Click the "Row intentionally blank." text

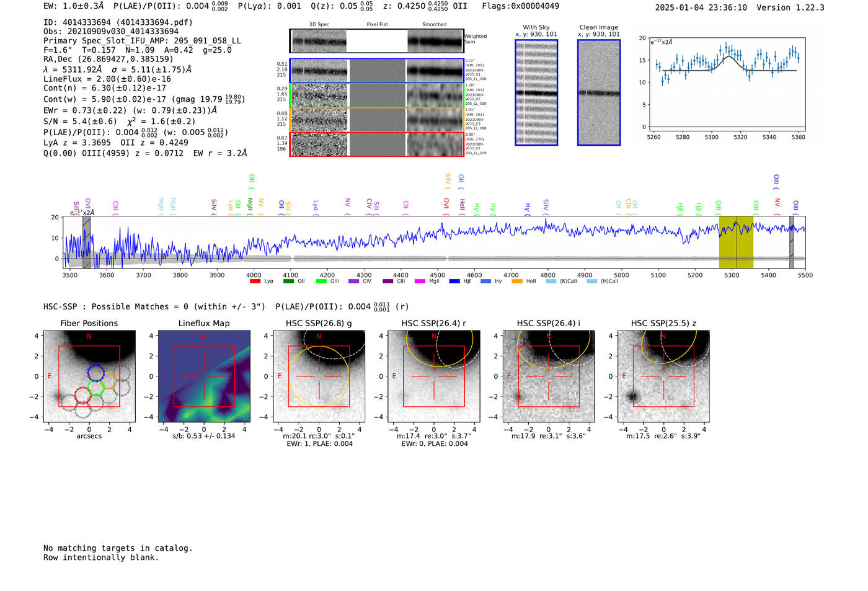[101, 558]
